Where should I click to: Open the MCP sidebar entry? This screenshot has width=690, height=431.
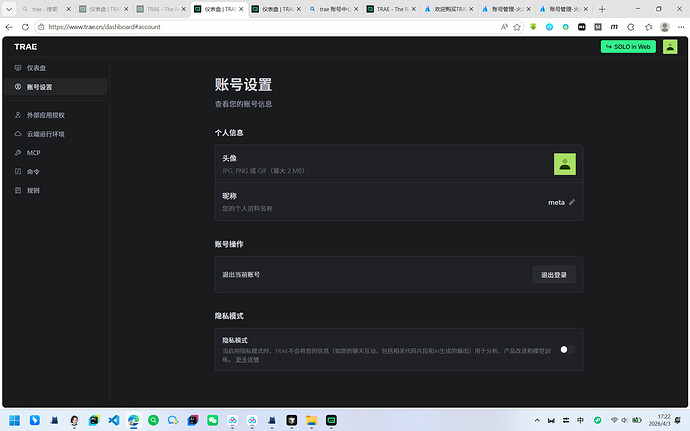33,153
